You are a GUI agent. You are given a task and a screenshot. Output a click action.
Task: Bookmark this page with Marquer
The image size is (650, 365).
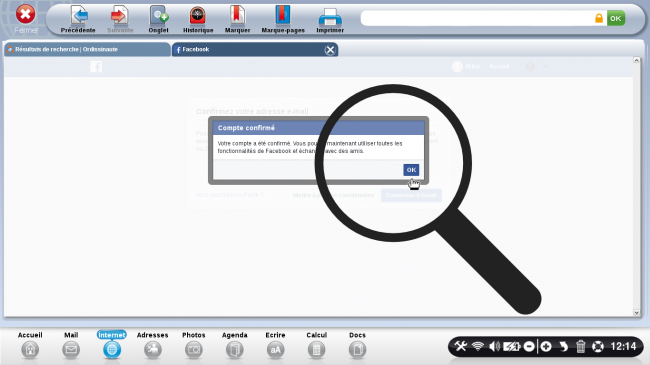point(238,19)
